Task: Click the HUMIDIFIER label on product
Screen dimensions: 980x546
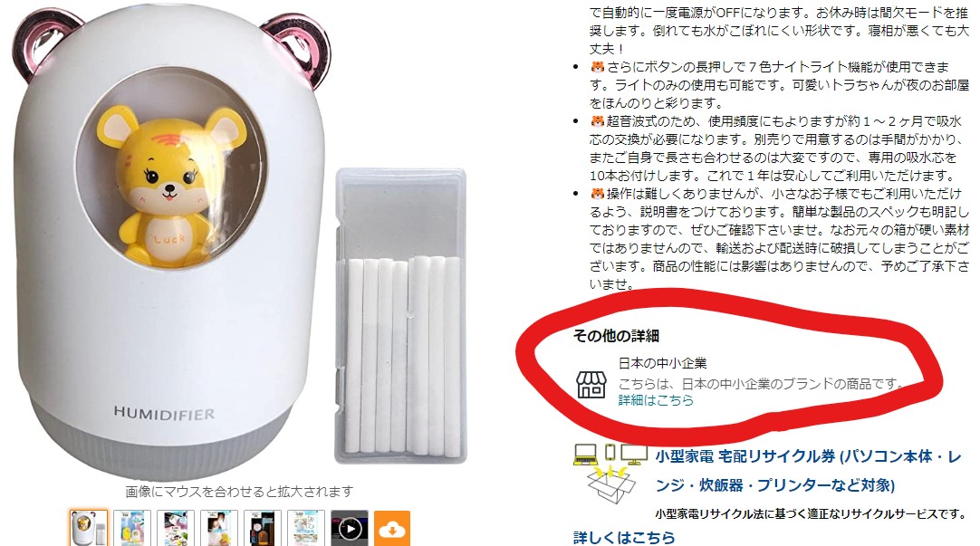Action: tap(164, 413)
